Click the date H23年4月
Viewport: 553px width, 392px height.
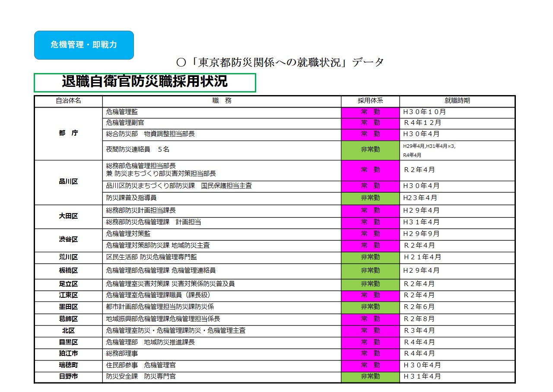tap(420, 198)
